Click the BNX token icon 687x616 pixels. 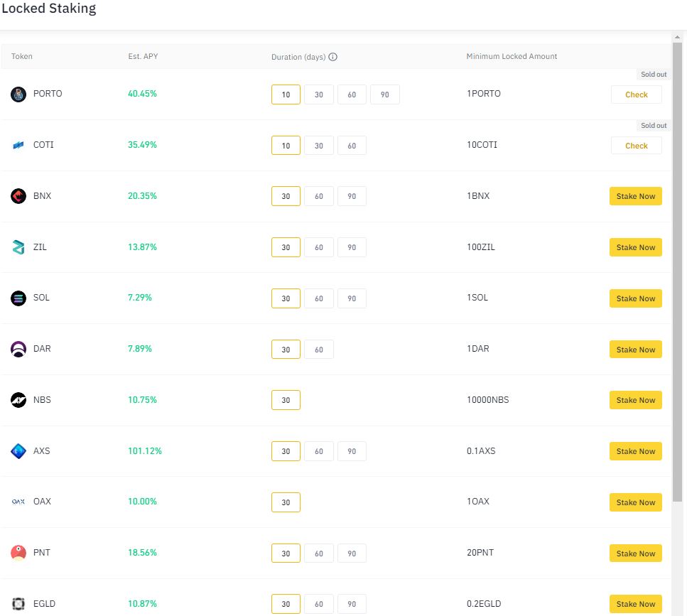point(18,196)
